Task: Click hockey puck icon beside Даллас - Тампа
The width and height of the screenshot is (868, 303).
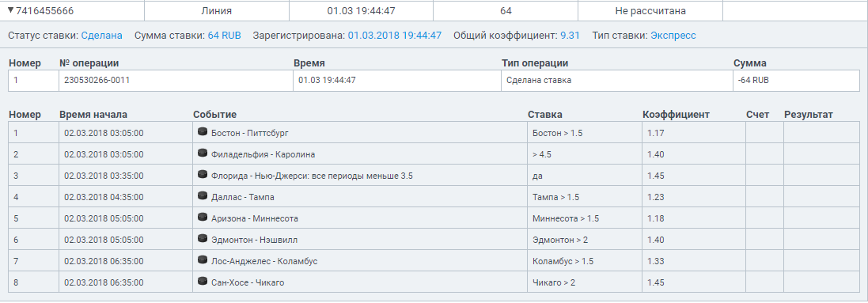Action: [203, 196]
